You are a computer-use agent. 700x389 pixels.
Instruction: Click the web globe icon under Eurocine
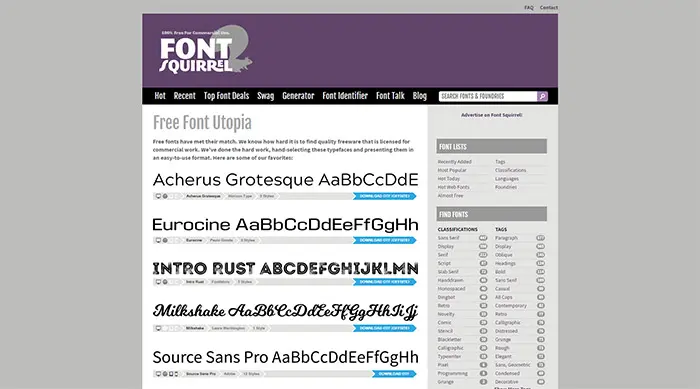165,240
